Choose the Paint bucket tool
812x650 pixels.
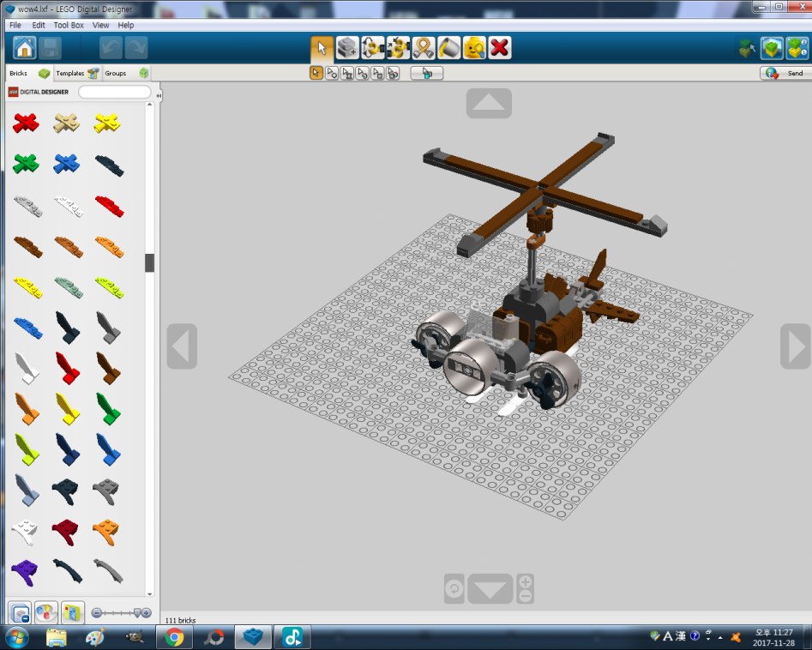pyautogui.click(x=449, y=48)
